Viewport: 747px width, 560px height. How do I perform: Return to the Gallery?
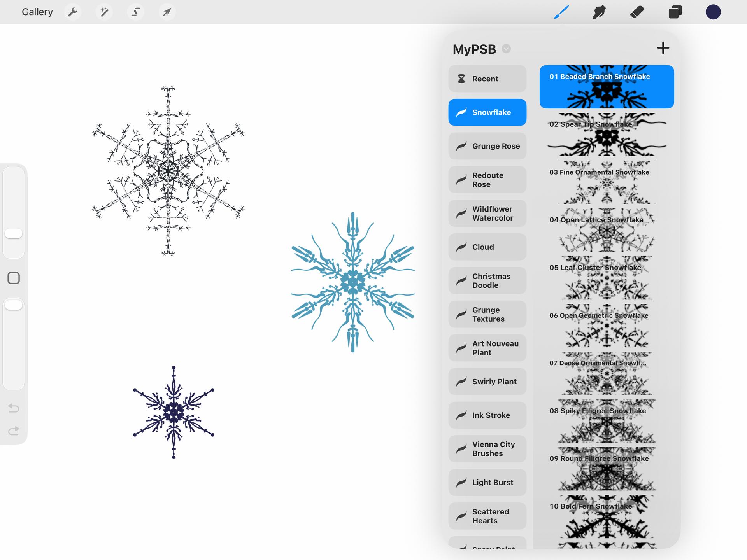click(37, 12)
